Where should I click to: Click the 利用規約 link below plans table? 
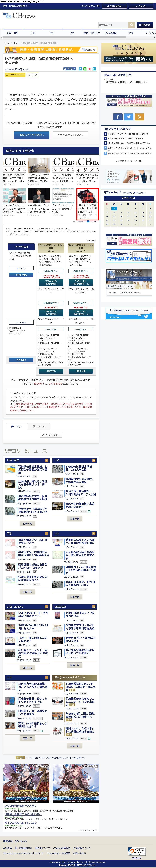pos(38,383)
